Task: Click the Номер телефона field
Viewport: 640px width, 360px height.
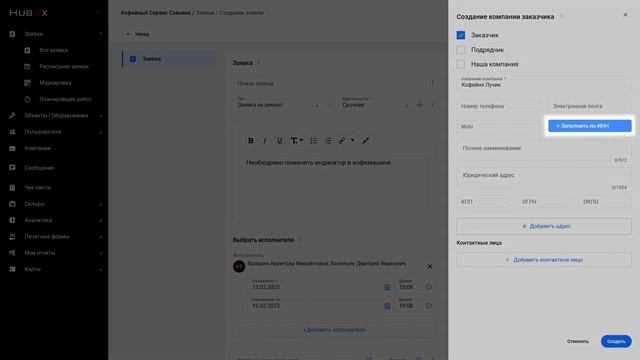Action: [498, 106]
